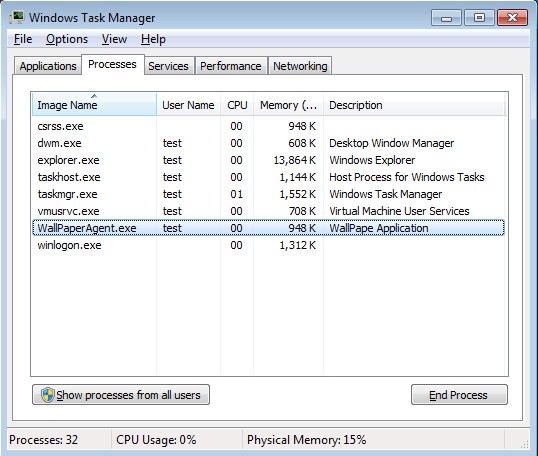The height and width of the screenshot is (456, 538).
Task: Open the Options menu
Action: pyautogui.click(x=67, y=39)
